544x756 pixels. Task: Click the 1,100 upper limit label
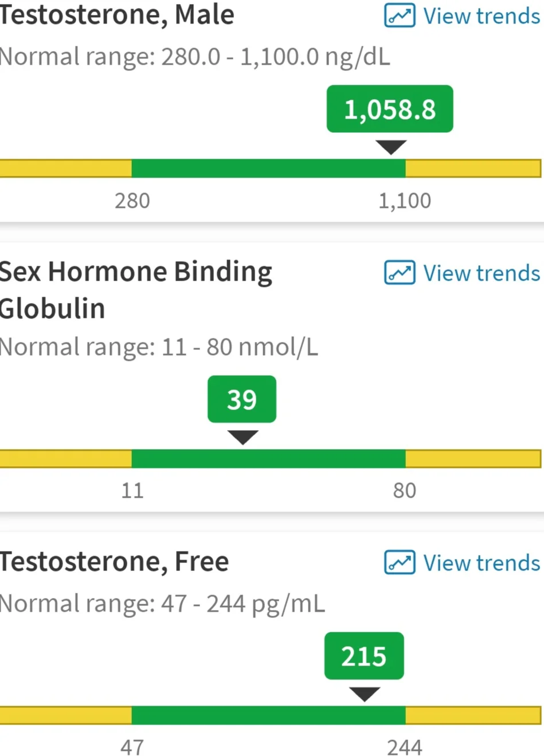[x=405, y=200]
